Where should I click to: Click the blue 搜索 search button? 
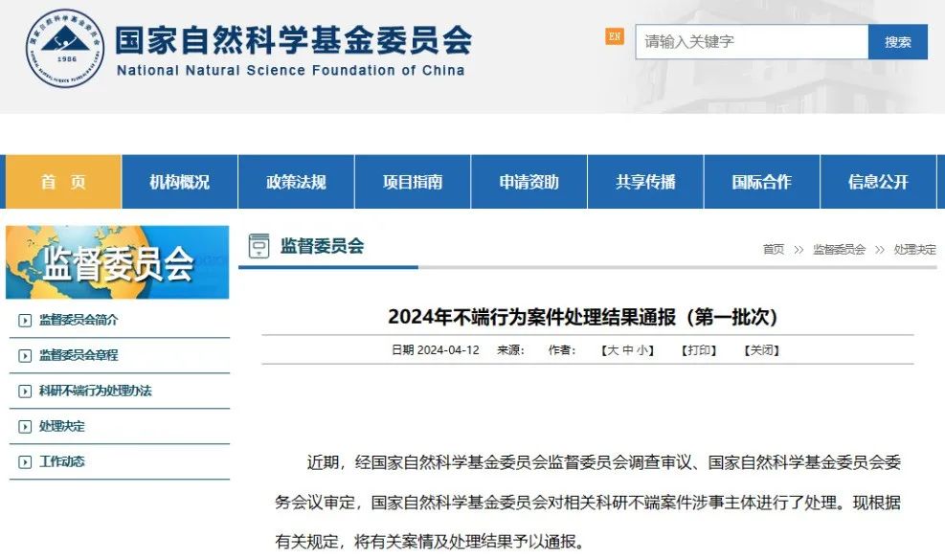pyautogui.click(x=897, y=41)
